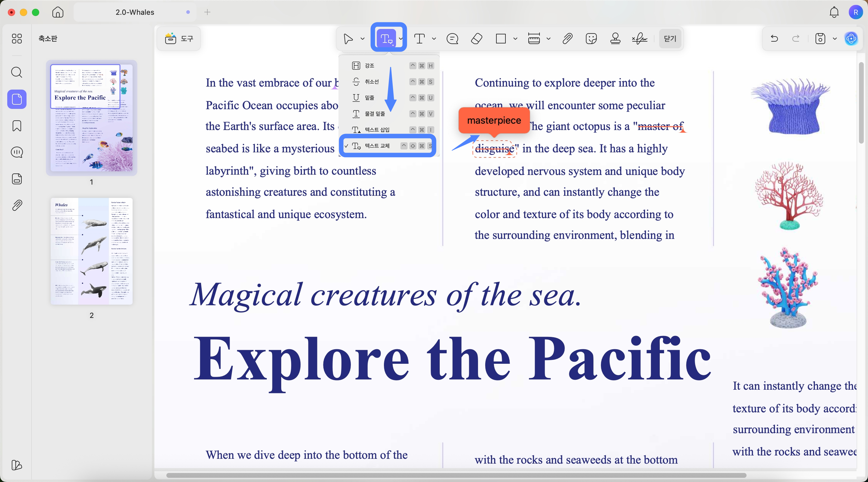Open the AI assistant icon
The height and width of the screenshot is (482, 868).
pyautogui.click(x=851, y=39)
